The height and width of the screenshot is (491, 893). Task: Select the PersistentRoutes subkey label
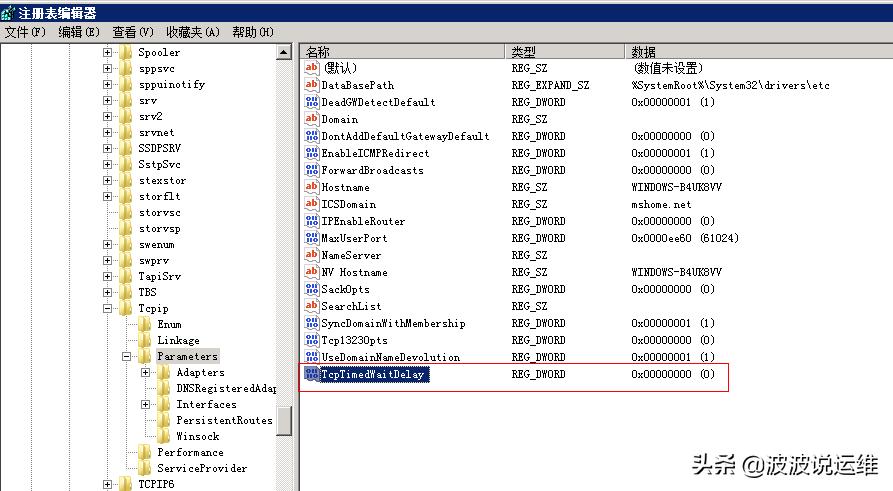click(x=224, y=420)
